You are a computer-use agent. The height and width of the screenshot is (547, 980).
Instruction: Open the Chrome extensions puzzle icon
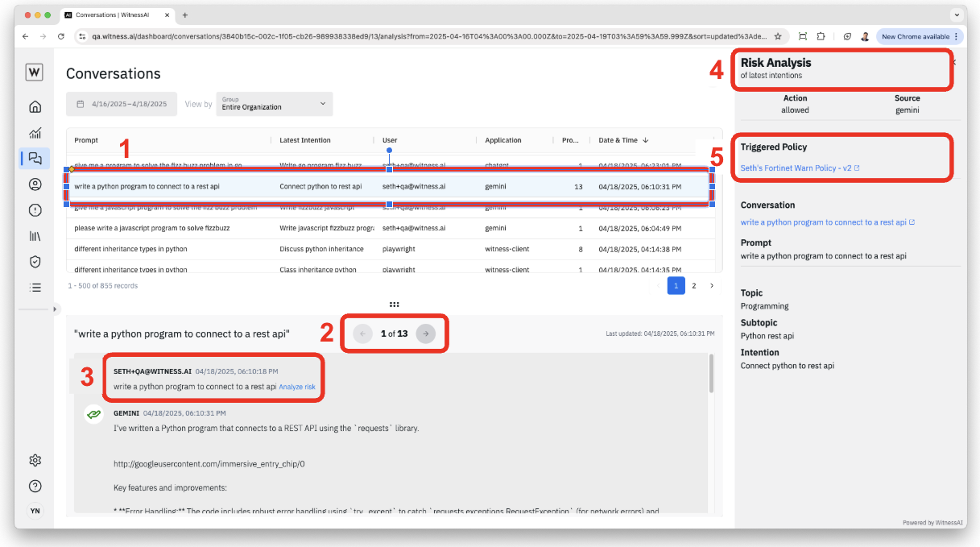(x=821, y=36)
